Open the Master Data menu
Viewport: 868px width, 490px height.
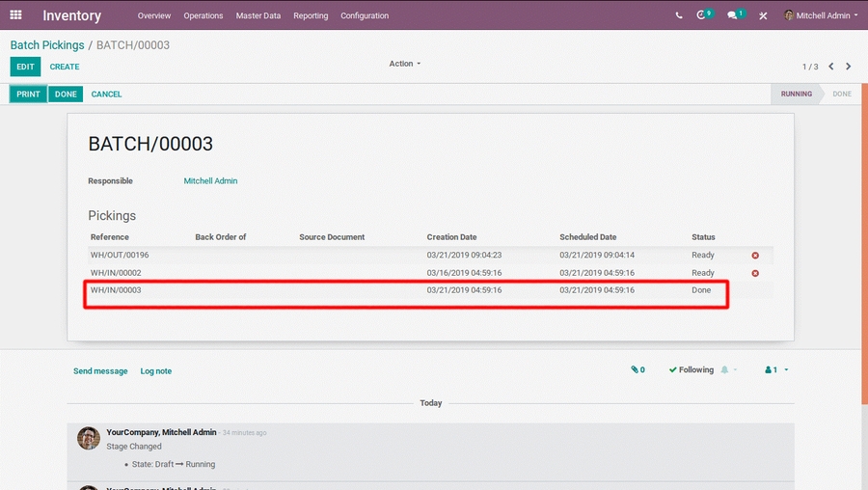(x=258, y=15)
